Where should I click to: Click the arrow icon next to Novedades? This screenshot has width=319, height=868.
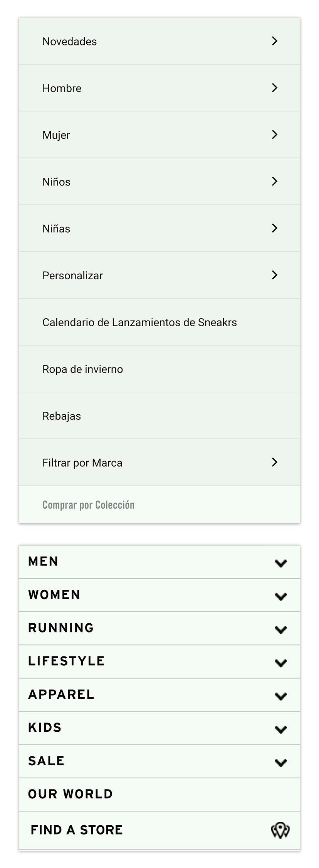click(275, 41)
